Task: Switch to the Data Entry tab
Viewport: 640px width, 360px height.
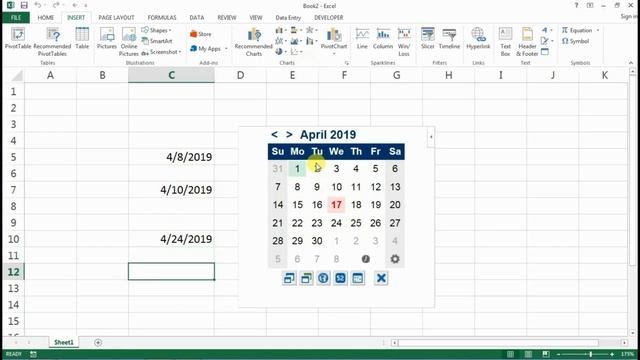Action: [288, 18]
